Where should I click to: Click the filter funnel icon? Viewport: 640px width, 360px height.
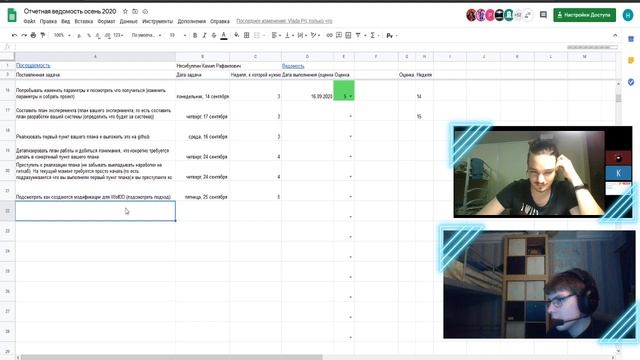pos(358,36)
